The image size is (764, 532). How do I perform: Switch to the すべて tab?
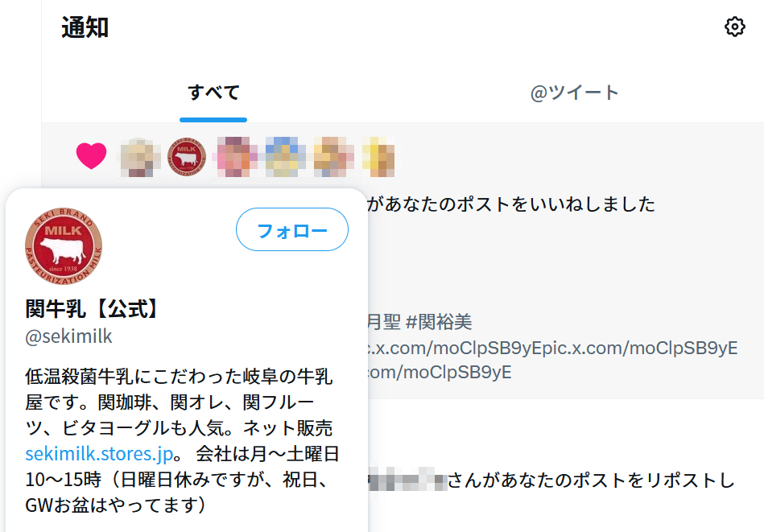pos(213,93)
